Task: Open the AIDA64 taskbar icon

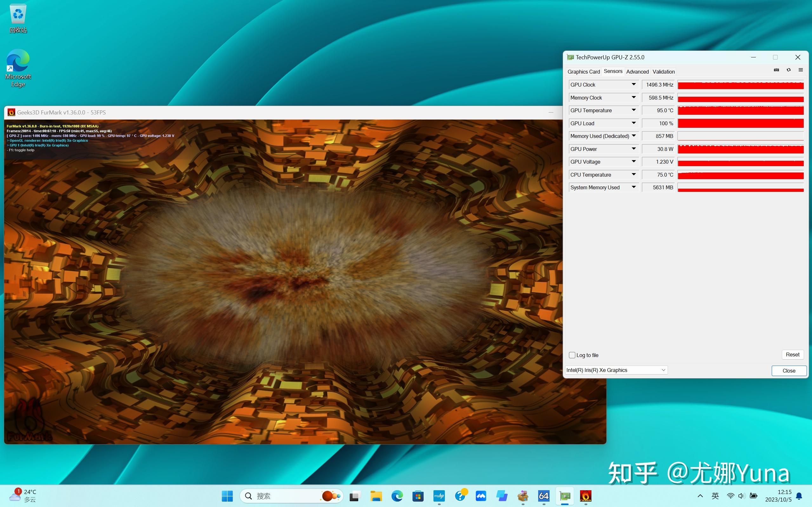Action: pyautogui.click(x=544, y=496)
